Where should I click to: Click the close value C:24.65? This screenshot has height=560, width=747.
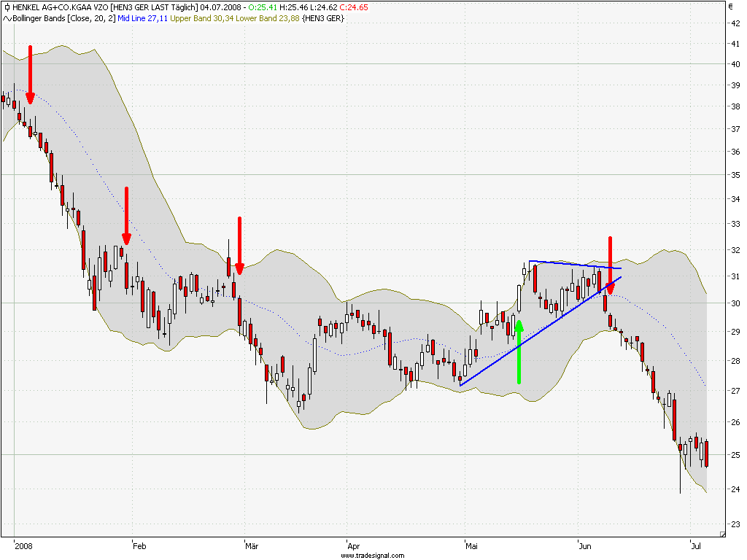coord(354,7)
